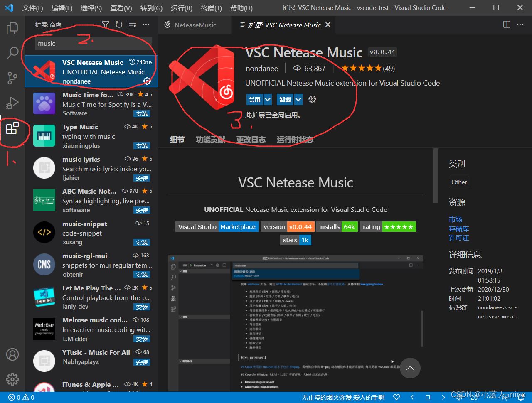
Task: Open the Manage gear in the activity bar
Action: click(x=12, y=379)
